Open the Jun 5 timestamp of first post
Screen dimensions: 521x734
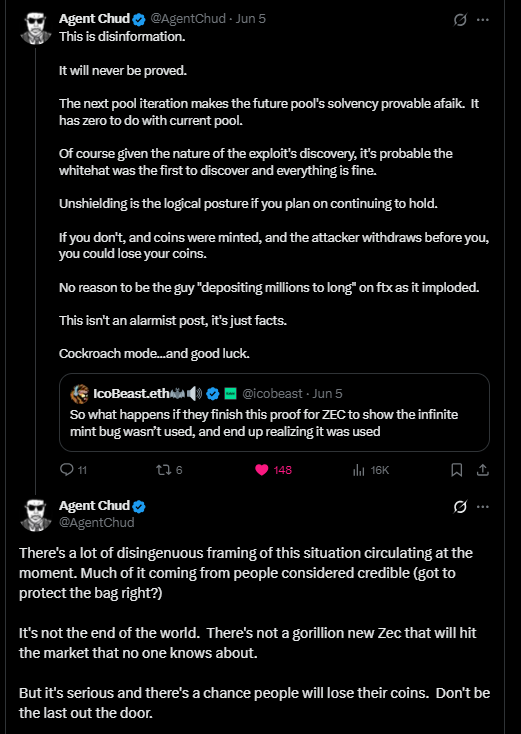point(250,19)
